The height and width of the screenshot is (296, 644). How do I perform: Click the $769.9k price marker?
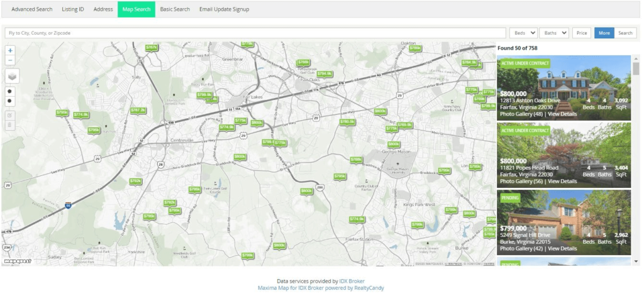coord(404,125)
